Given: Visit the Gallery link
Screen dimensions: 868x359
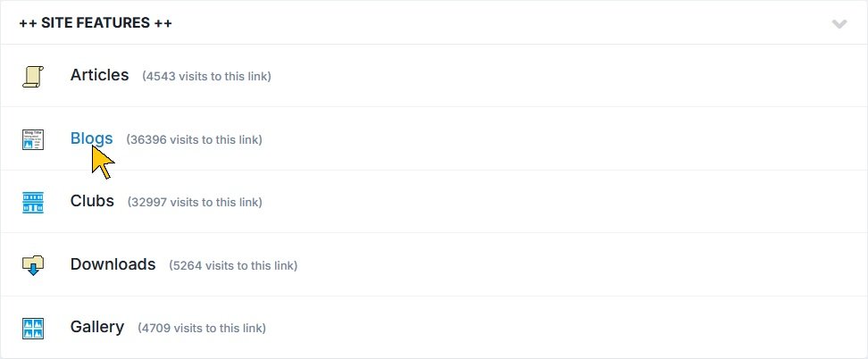Looking at the screenshot, I should 96,327.
